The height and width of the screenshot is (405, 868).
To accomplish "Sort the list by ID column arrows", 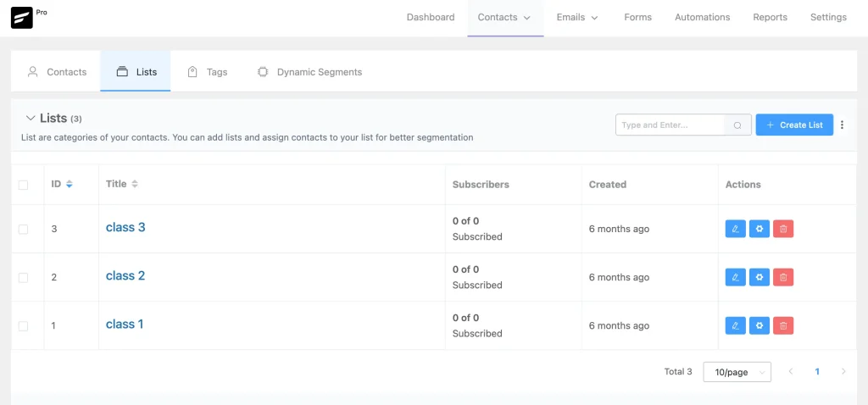I will point(70,184).
